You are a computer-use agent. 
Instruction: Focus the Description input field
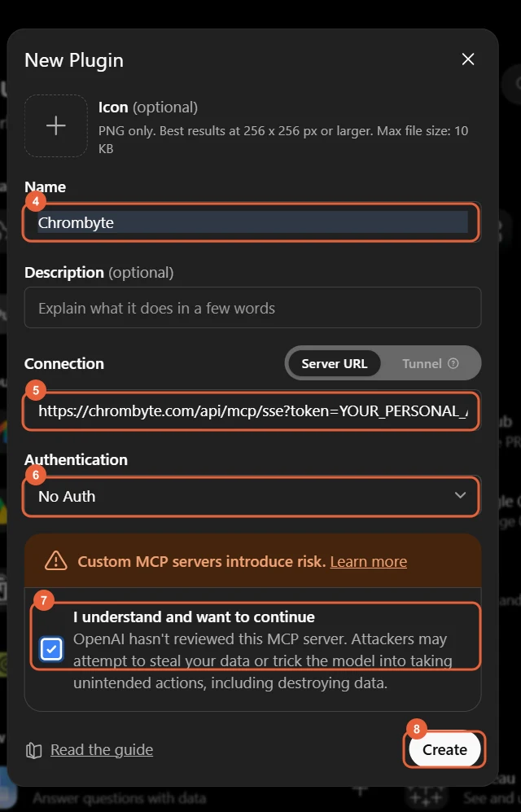click(x=252, y=308)
